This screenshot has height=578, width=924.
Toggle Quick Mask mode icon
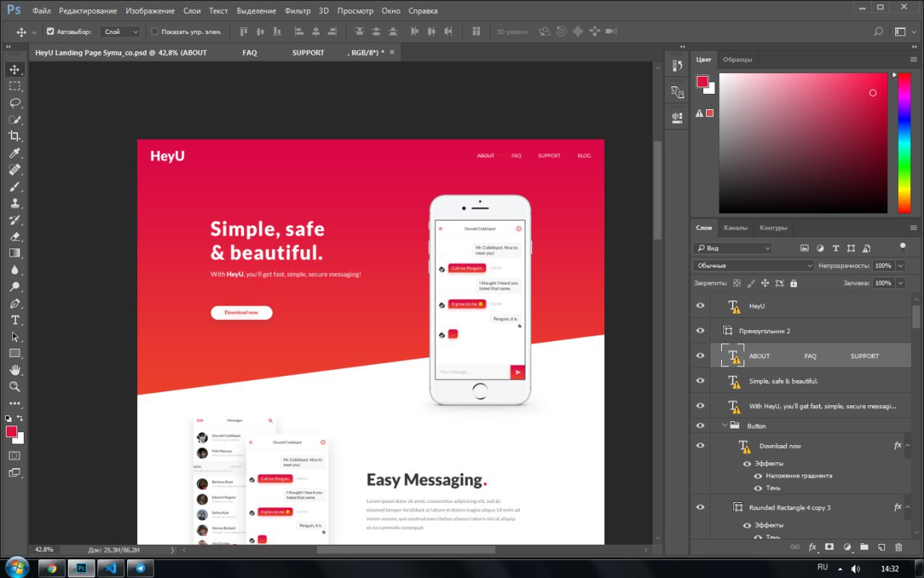pos(14,456)
